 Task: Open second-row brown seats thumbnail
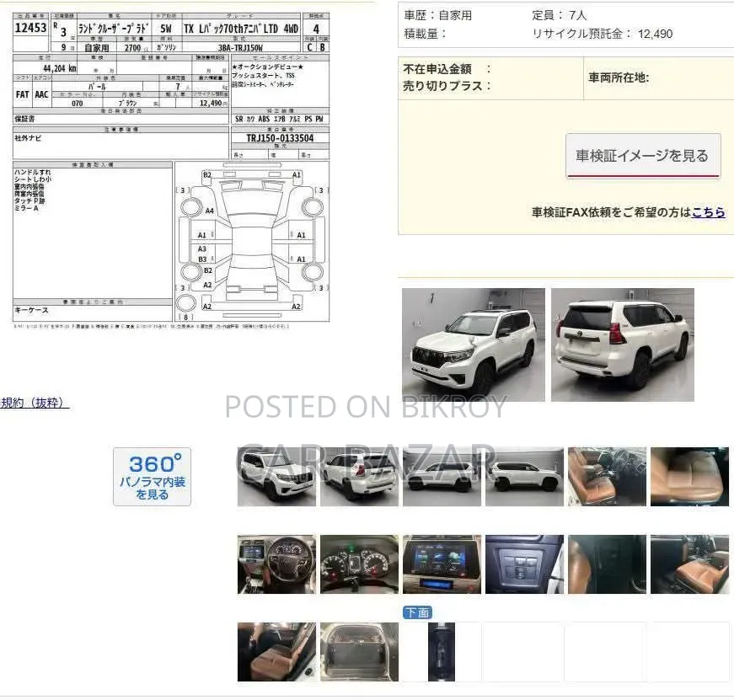[276, 652]
